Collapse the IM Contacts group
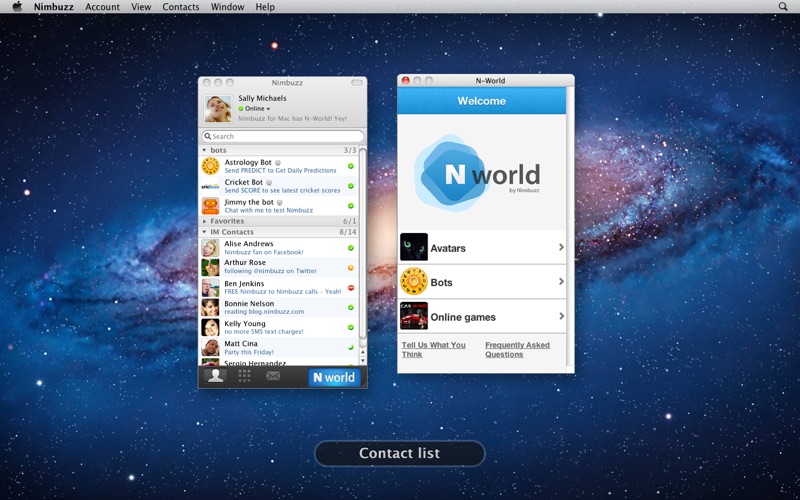This screenshot has width=800, height=500. (x=204, y=232)
